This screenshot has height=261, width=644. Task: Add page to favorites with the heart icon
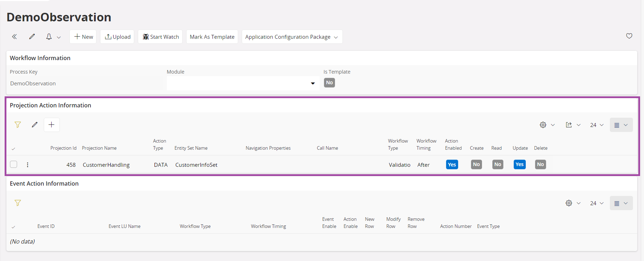pos(629,36)
